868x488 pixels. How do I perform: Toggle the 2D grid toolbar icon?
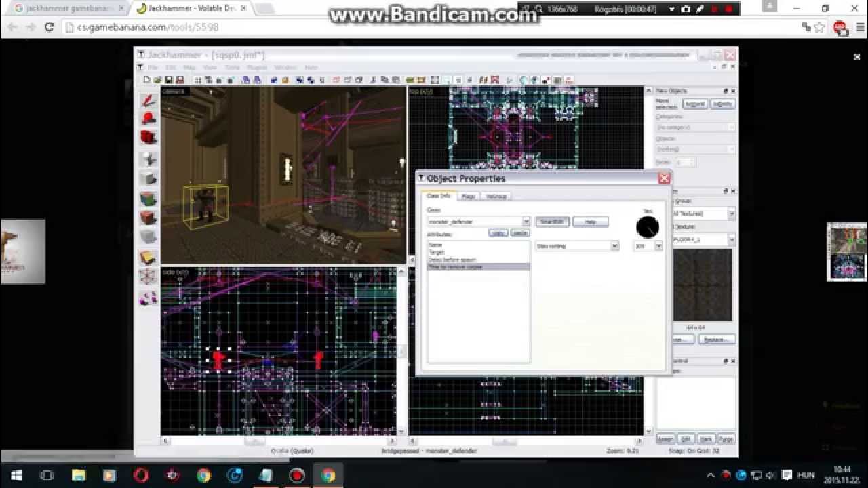(x=198, y=80)
